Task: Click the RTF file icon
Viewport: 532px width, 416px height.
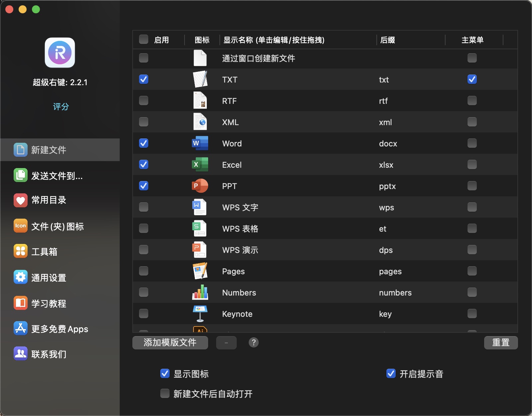Action: click(200, 101)
